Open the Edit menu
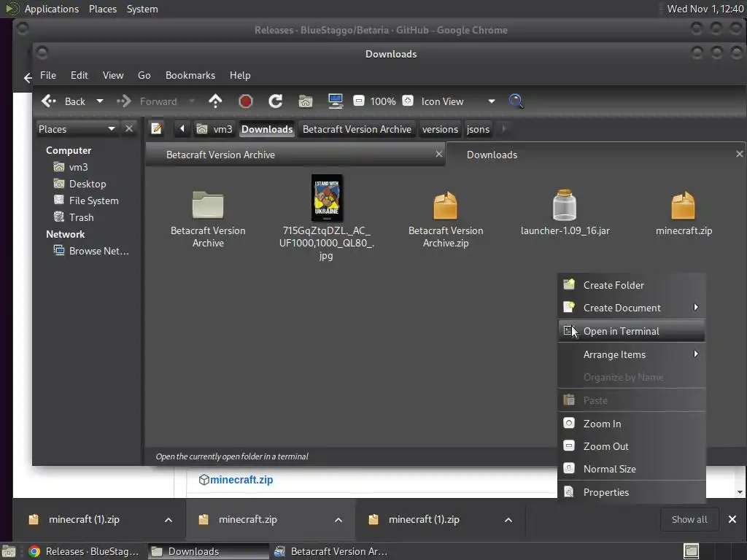 coord(79,75)
